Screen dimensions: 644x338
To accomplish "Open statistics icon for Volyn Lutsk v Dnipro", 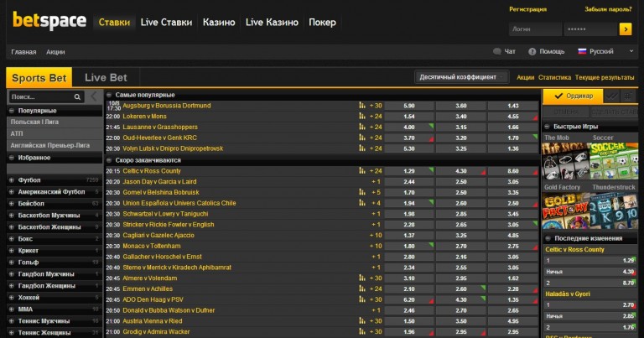I will coord(362,148).
